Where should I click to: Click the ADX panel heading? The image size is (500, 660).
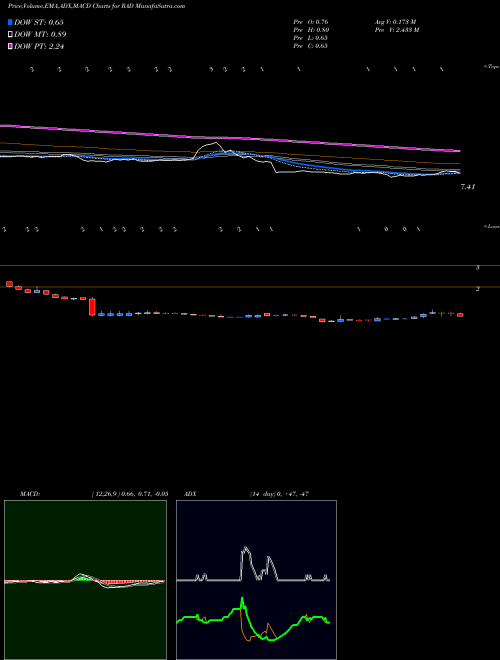point(190,494)
